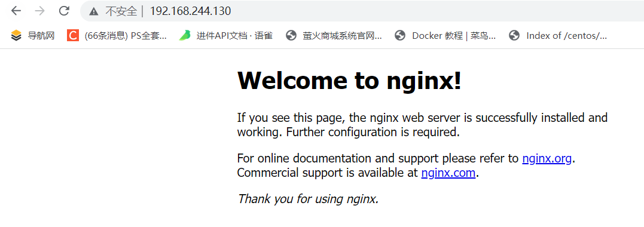Screen dimensions: 644x227
Task: Click the 导航网 bookmark's stacked-layers favicon
Action: click(x=16, y=36)
